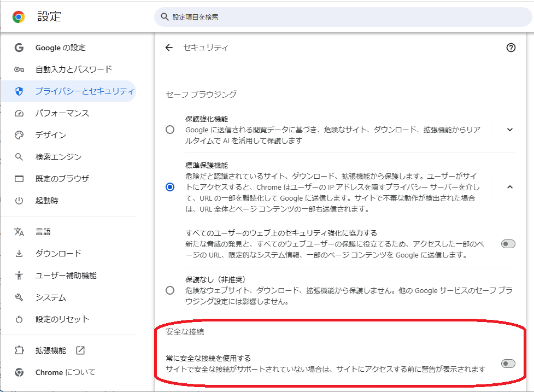The image size is (534, 392).
Task: Open 設定のリセット page
Action: point(69,319)
